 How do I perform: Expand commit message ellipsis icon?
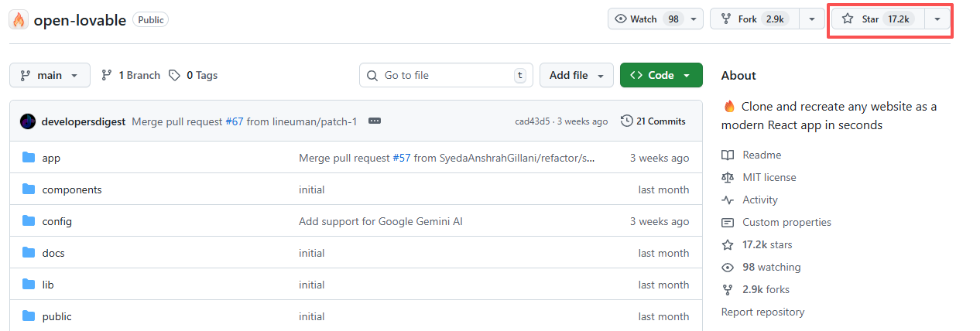coord(375,121)
